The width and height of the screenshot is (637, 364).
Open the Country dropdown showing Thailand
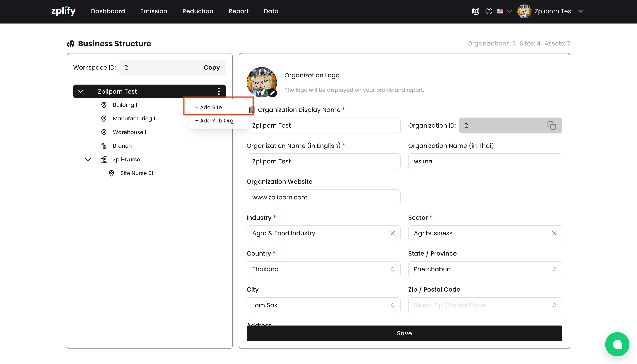pos(323,269)
